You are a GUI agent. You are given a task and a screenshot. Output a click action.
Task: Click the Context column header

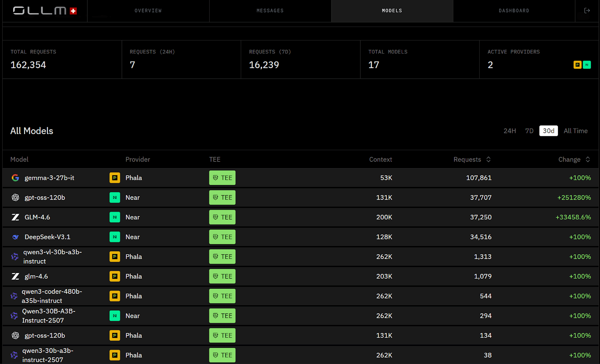click(381, 160)
